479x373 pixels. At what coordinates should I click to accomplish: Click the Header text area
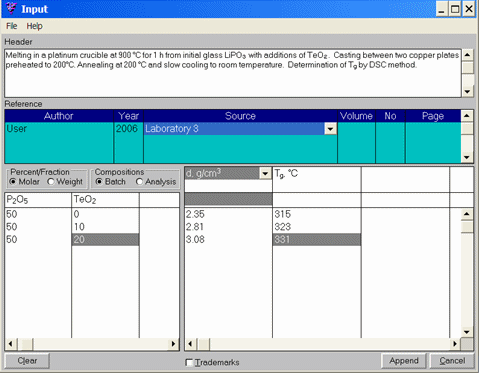tap(233, 73)
